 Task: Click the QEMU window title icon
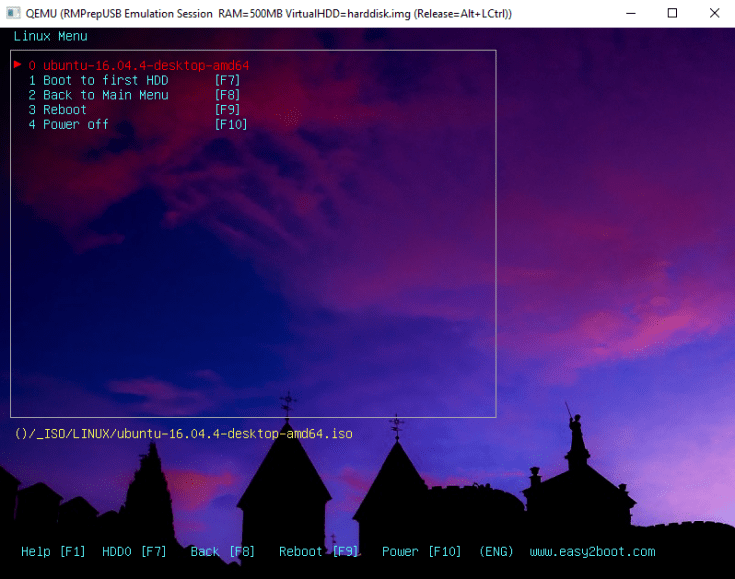click(x=13, y=13)
